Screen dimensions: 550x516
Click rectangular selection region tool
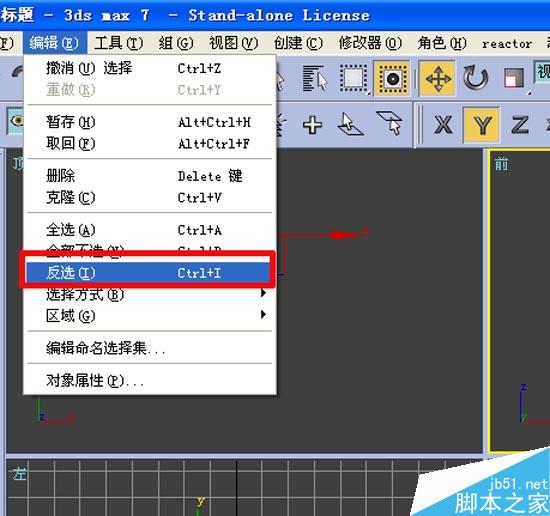[x=355, y=79]
